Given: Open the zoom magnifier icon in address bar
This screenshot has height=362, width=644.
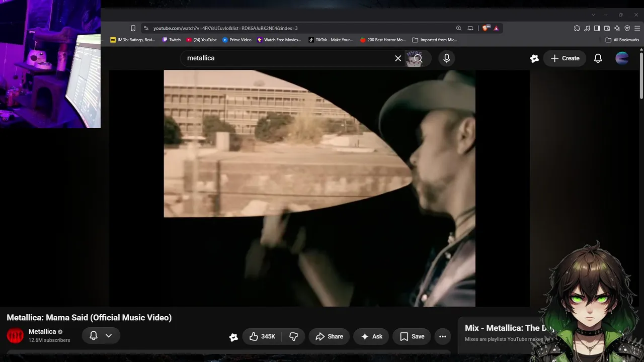Looking at the screenshot, I should (x=458, y=28).
